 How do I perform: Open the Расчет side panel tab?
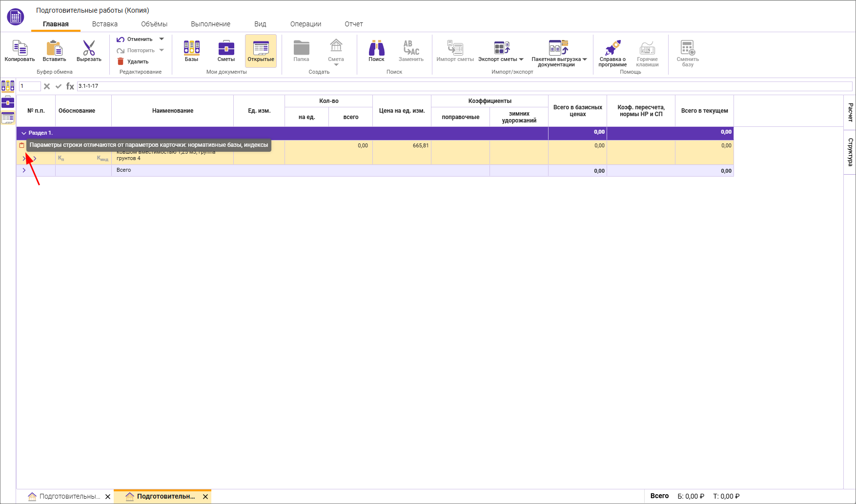[850, 112]
